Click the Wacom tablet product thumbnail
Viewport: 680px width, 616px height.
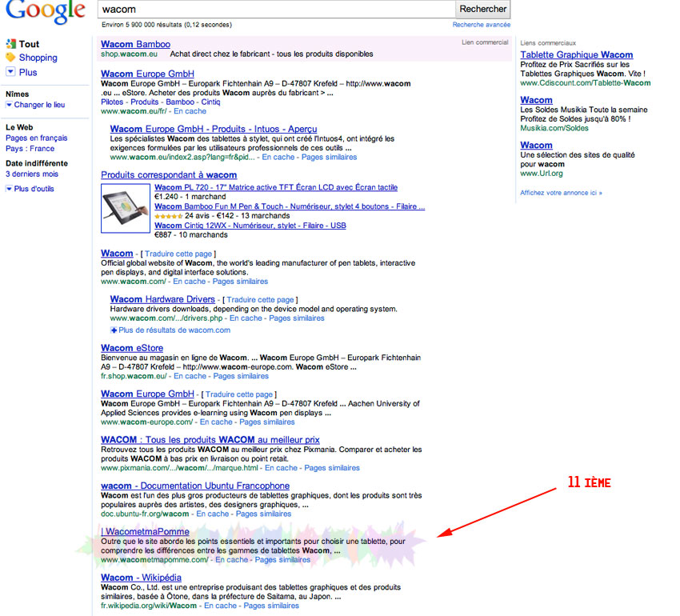[x=126, y=208]
